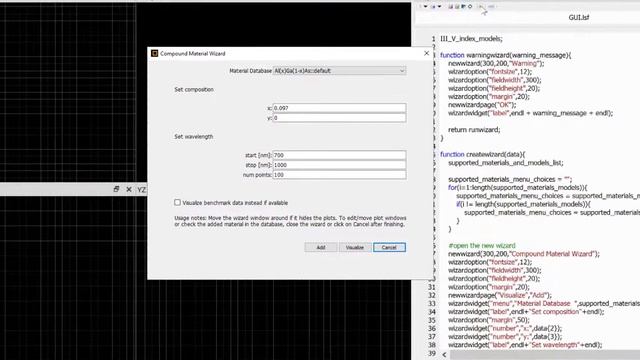
Task: Click 'supported_materials_and_models_list;' code line
Action: (x=506, y=163)
